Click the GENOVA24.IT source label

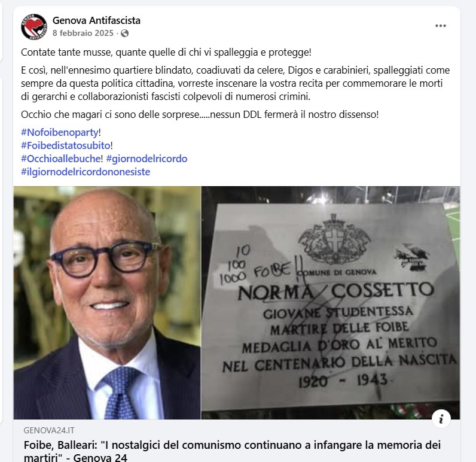49,430
